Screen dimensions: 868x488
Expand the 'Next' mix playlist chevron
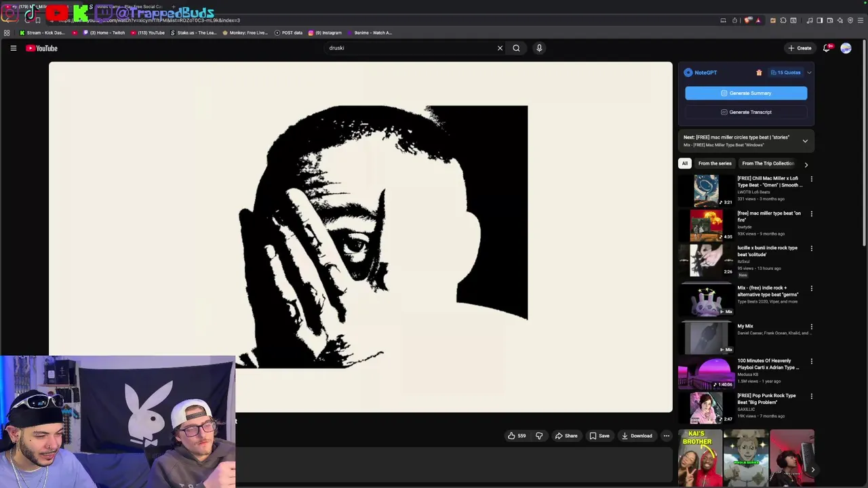805,141
